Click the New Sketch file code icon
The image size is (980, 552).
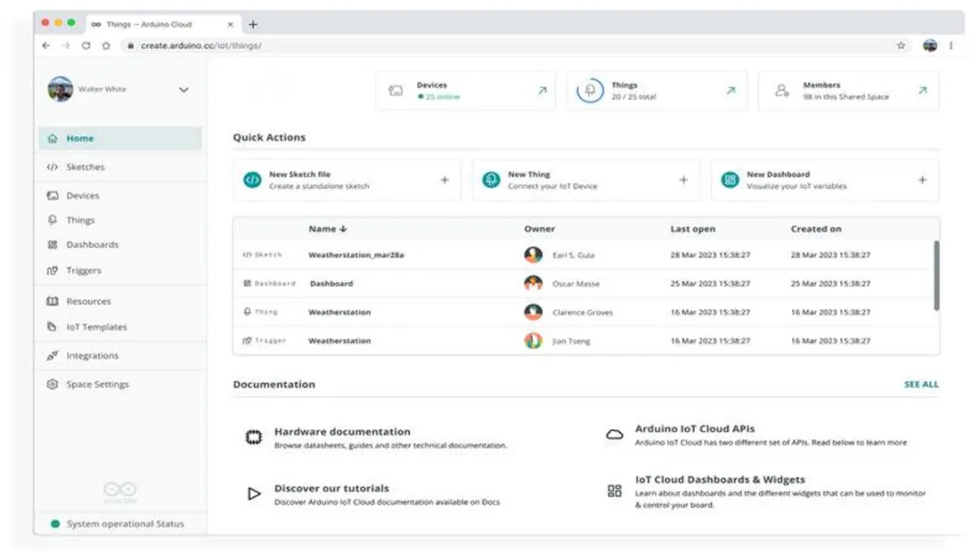click(x=252, y=180)
